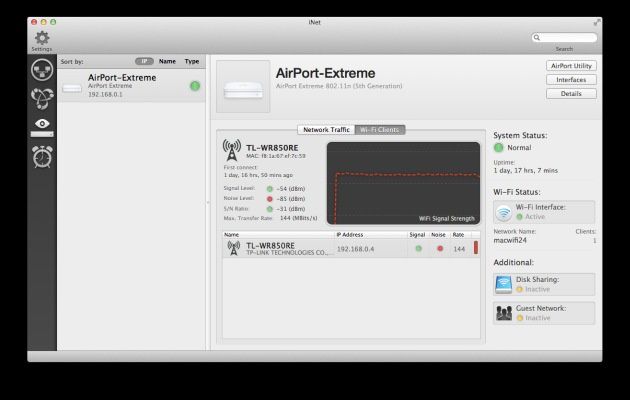Click the Guest Network people icon
This screenshot has width=630, height=400.
pos(503,313)
